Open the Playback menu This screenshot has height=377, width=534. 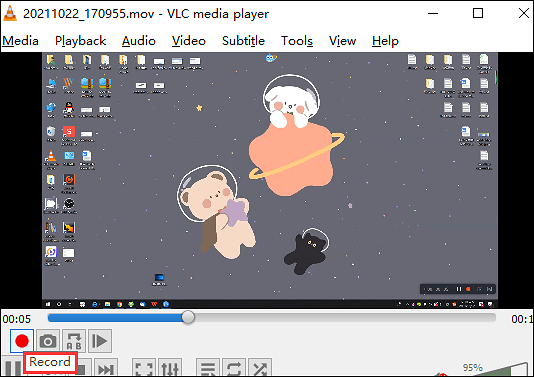pos(80,41)
